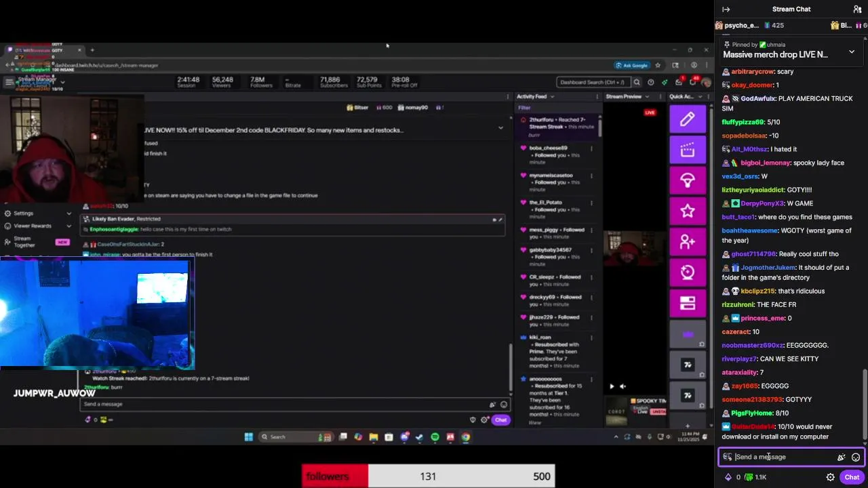This screenshot has width=868, height=488.
Task: Click the stacked-panels quick action tile
Action: pos(688,302)
